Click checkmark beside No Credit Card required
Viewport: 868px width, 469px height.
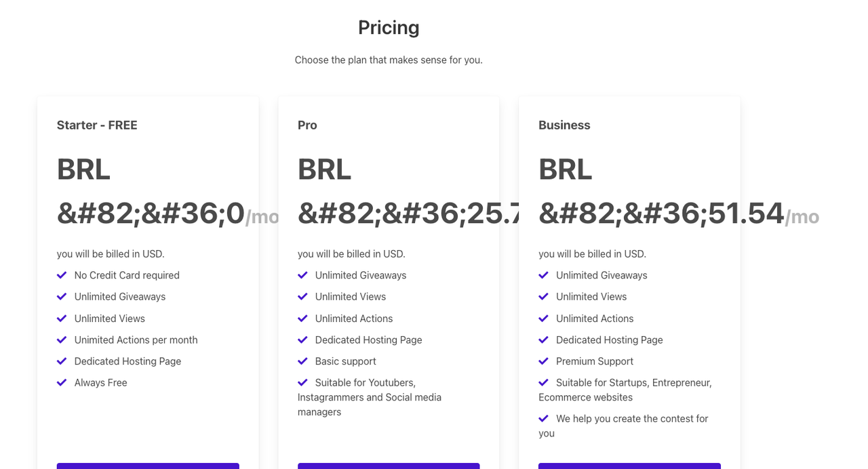tap(62, 275)
